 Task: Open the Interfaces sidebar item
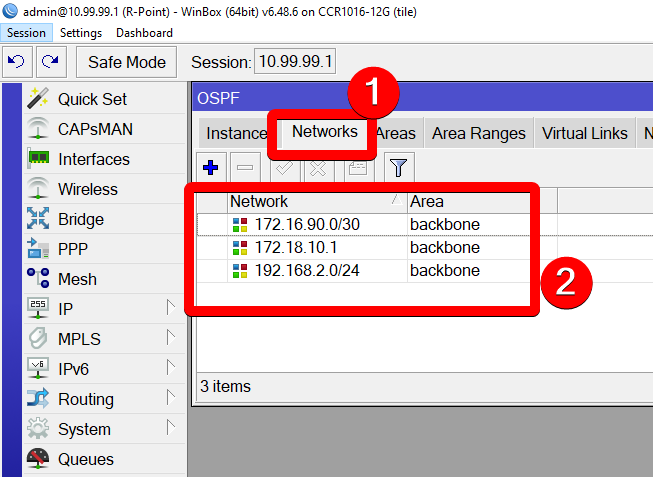[94, 159]
